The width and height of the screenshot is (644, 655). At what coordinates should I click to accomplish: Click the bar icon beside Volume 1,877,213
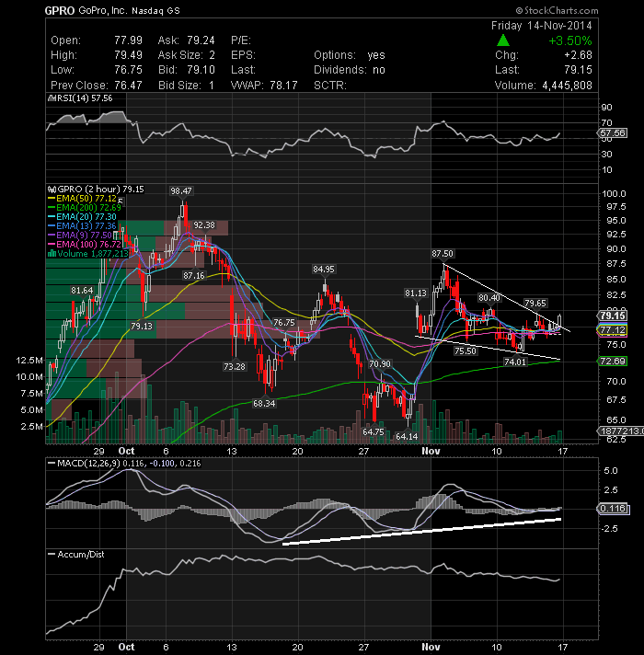click(52, 254)
